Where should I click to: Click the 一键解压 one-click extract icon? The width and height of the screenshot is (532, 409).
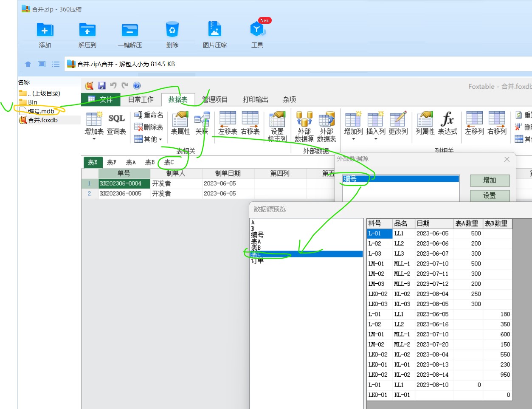click(129, 30)
